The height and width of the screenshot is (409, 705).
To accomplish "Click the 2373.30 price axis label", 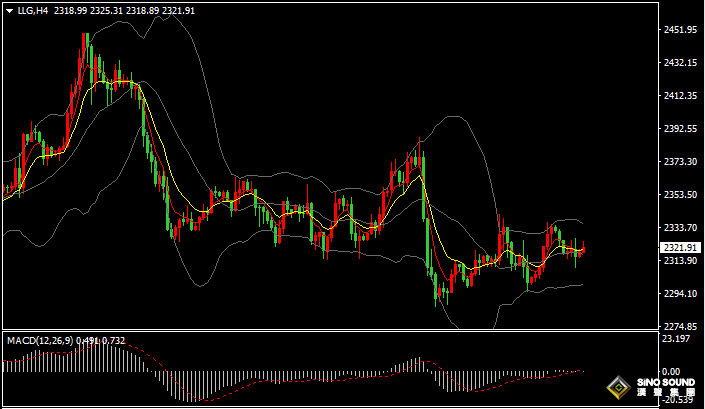I will [679, 162].
